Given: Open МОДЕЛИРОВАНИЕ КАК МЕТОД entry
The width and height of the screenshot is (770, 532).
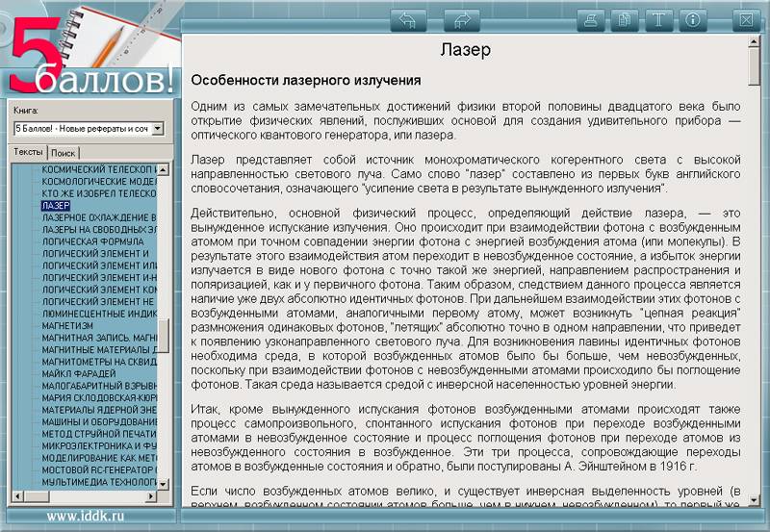Looking at the screenshot, I should tap(99, 458).
